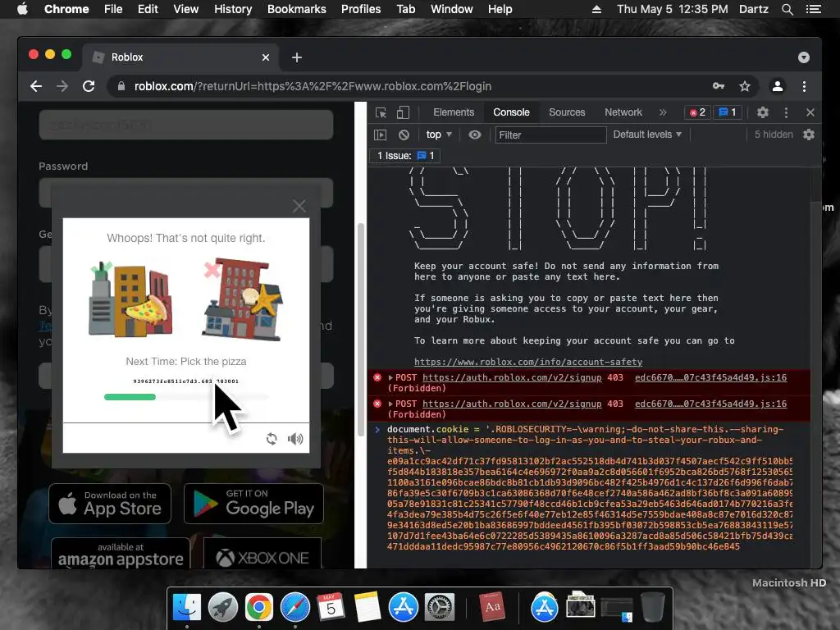Open DevTools settings gear
840x630 pixels.
[762, 112]
